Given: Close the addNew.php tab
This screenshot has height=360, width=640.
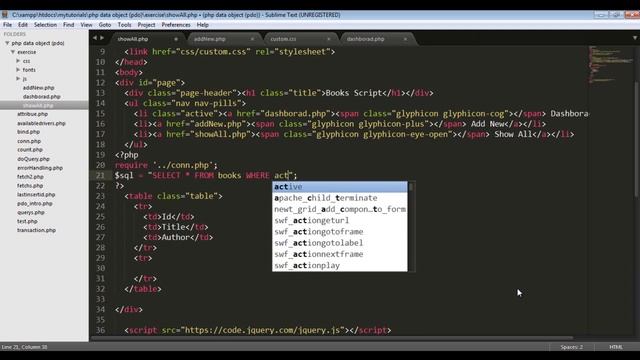Looking at the screenshot, I should [x=252, y=39].
